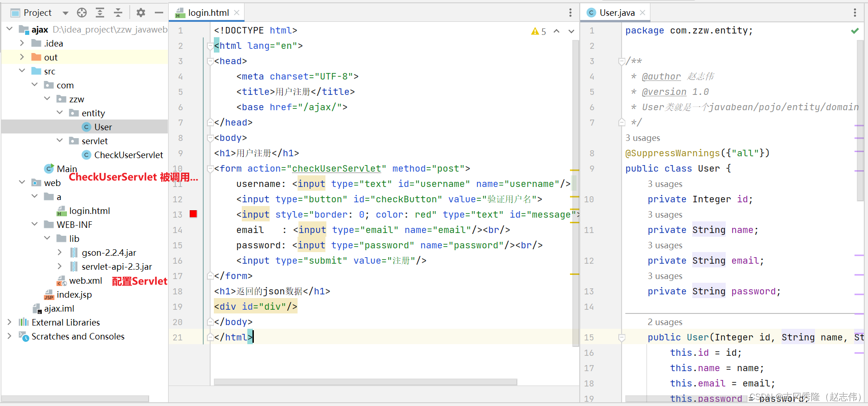868x406 pixels.
Task: Switch to the User.java editor tab
Action: pos(616,13)
